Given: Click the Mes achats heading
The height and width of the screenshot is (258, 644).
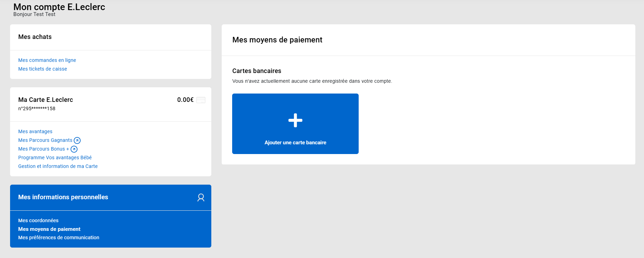Looking at the screenshot, I should point(35,37).
